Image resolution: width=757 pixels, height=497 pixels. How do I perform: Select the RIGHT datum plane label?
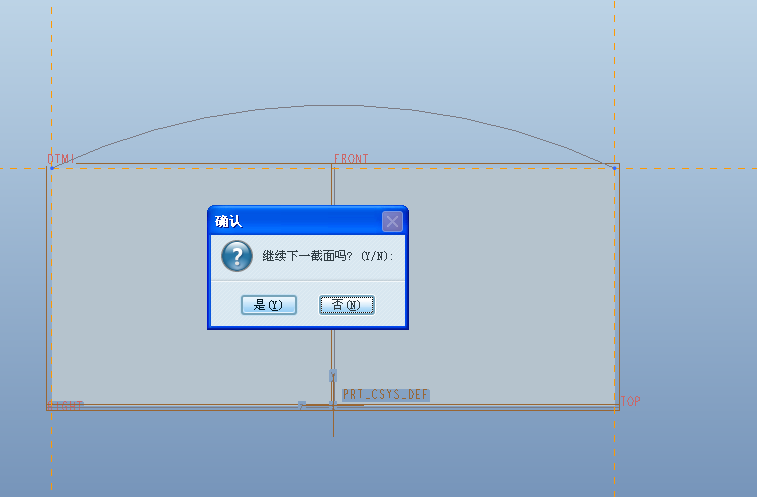pos(65,406)
